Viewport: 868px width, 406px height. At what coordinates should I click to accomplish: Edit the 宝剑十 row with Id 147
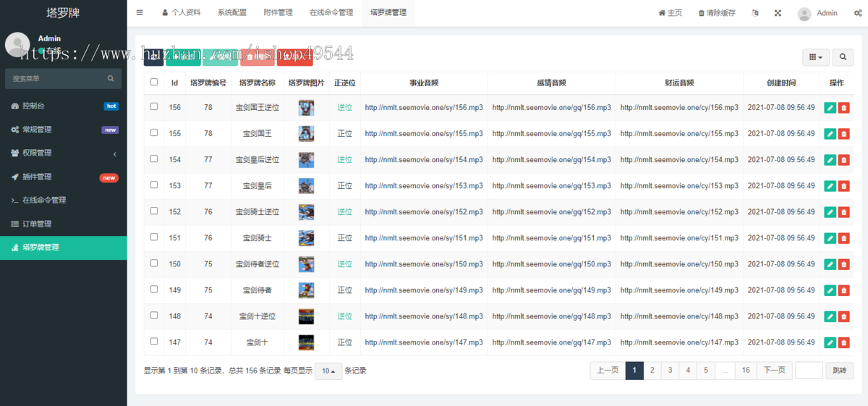click(830, 342)
